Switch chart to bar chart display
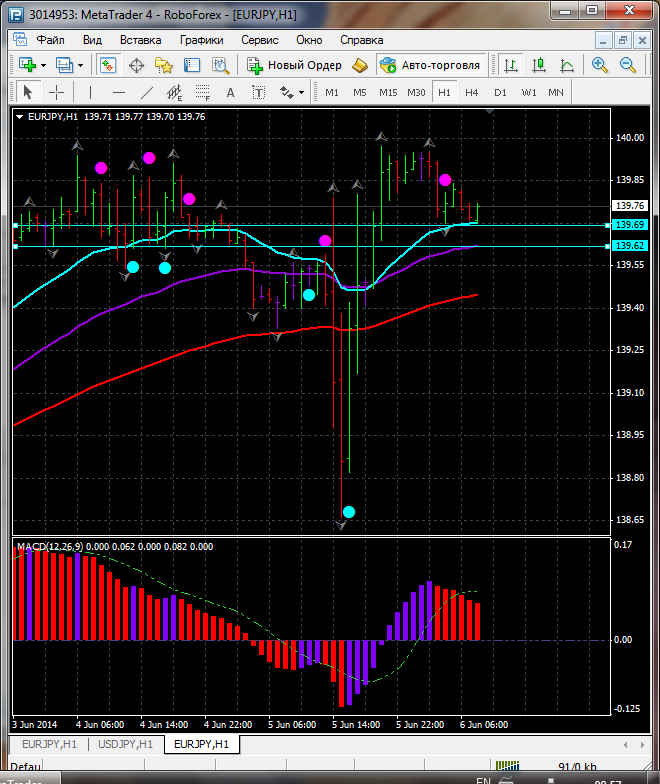 [511, 65]
